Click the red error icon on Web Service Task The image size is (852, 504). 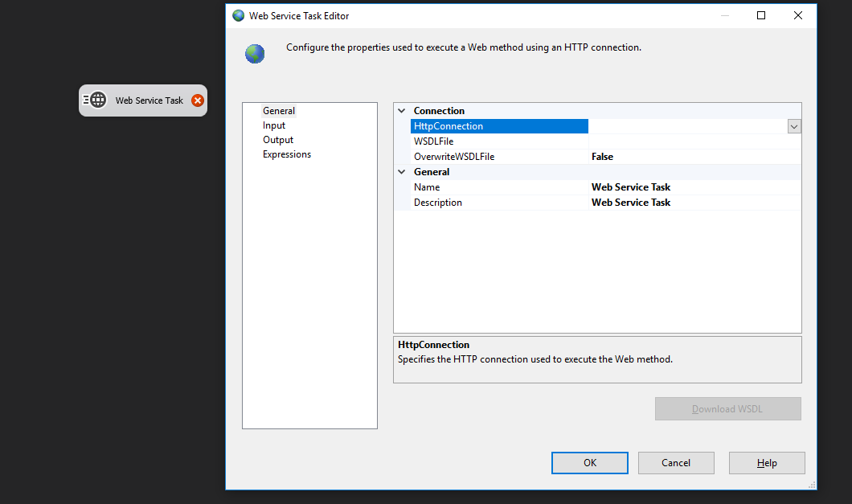[x=198, y=100]
